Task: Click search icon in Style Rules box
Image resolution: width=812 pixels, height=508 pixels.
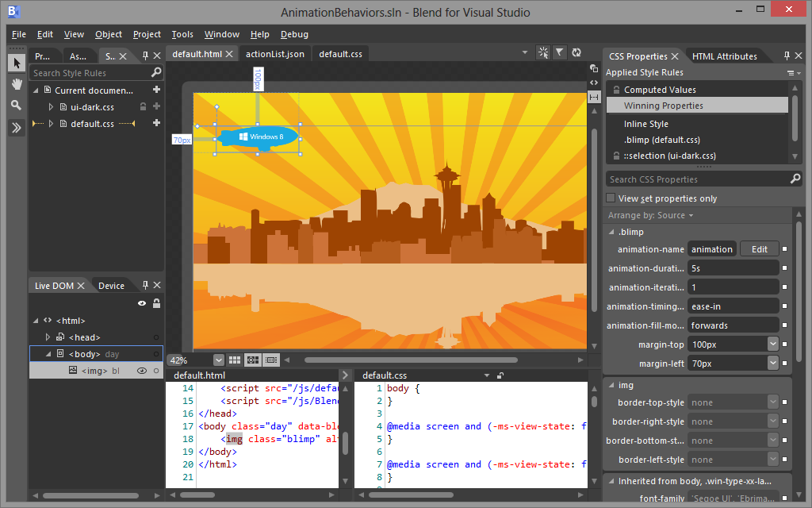Action: click(156, 72)
